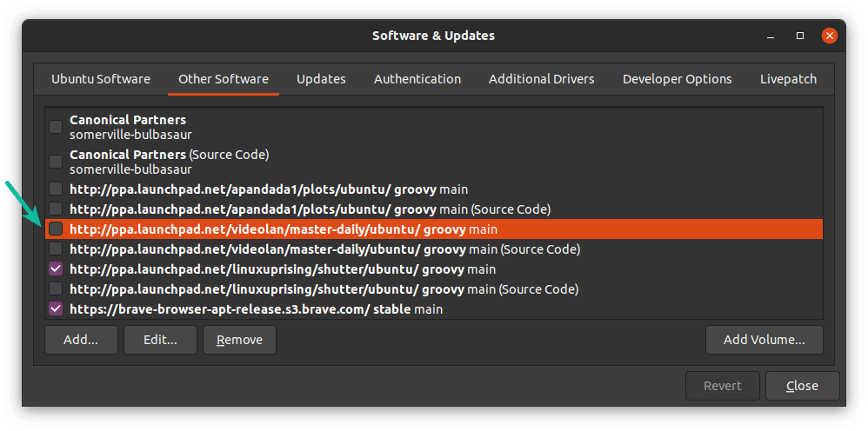The image size is (868, 431).
Task: Open Additional Drivers tab
Action: [x=541, y=79]
